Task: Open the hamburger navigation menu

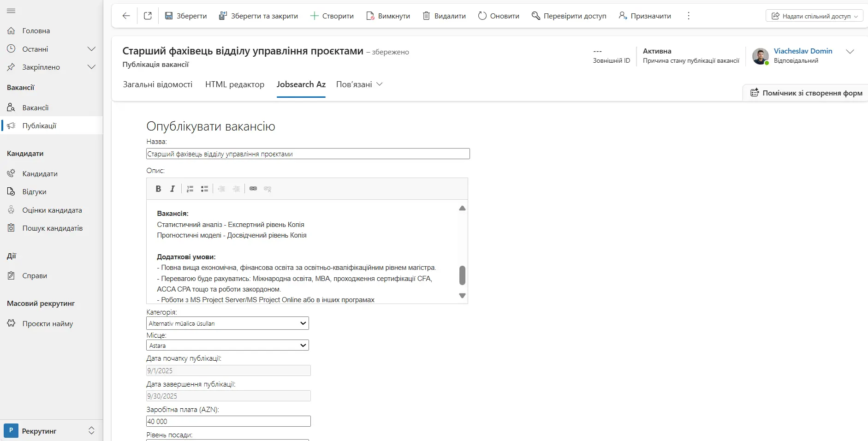Action: [x=11, y=11]
